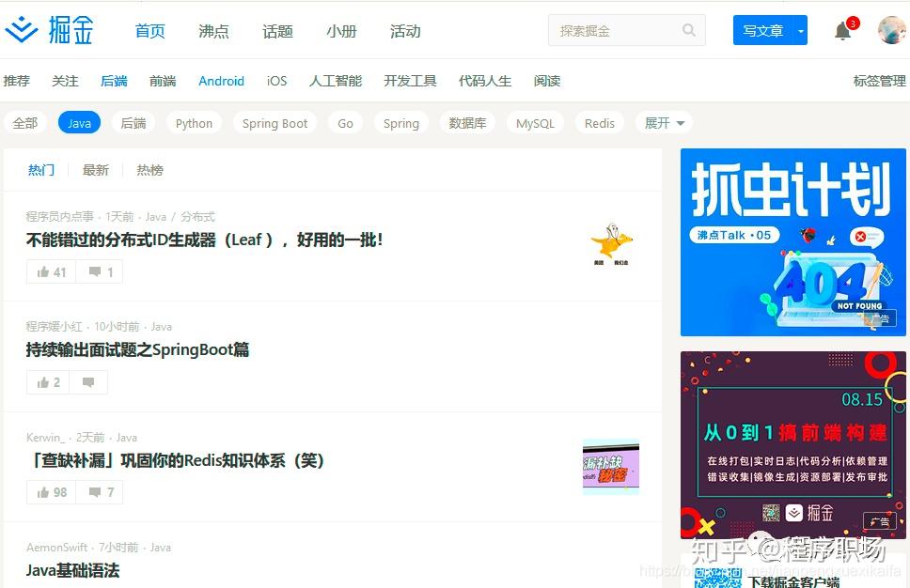Expand the 写文章 dropdown arrow
Image resolution: width=910 pixels, height=588 pixels.
pyautogui.click(x=801, y=31)
